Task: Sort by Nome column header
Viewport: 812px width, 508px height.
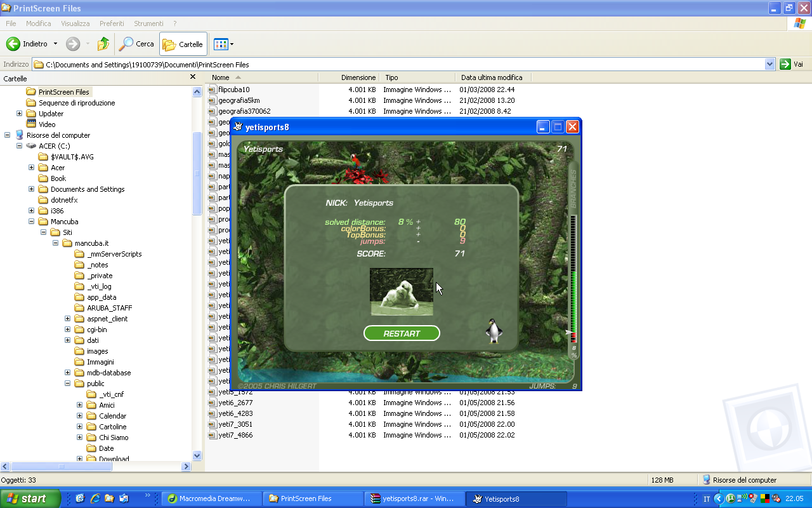Action: 263,77
